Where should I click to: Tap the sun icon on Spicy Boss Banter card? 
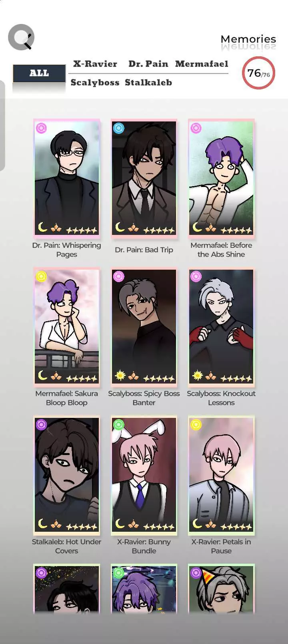pos(120,376)
